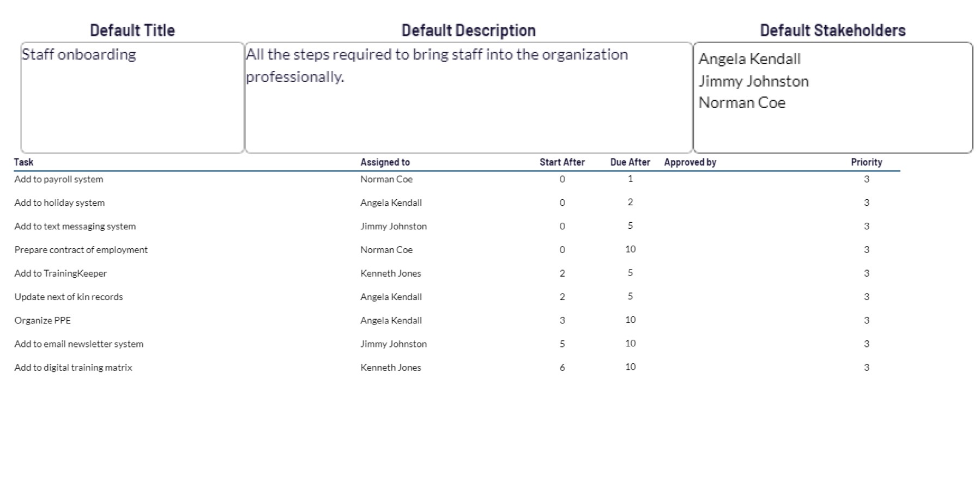Select the Add to text messaging system task
This screenshot has width=980, height=489.
(75, 226)
